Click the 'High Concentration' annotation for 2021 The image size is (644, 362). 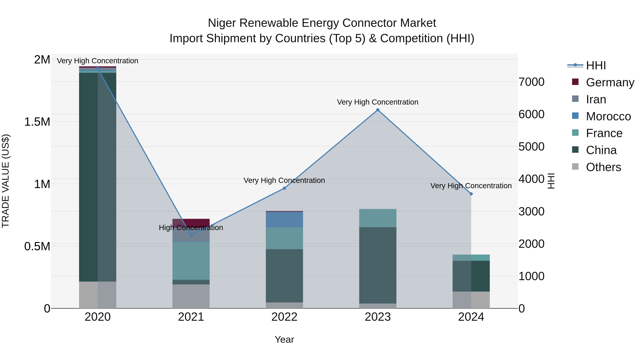click(191, 228)
